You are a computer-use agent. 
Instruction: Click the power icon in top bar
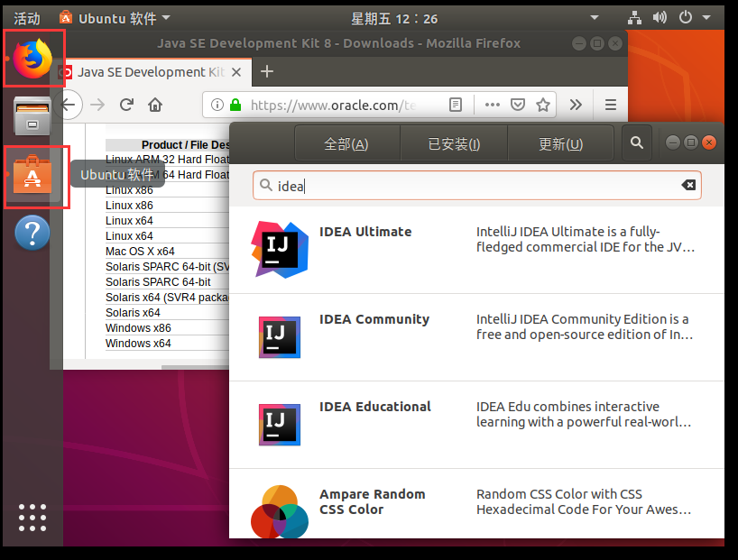pyautogui.click(x=686, y=18)
